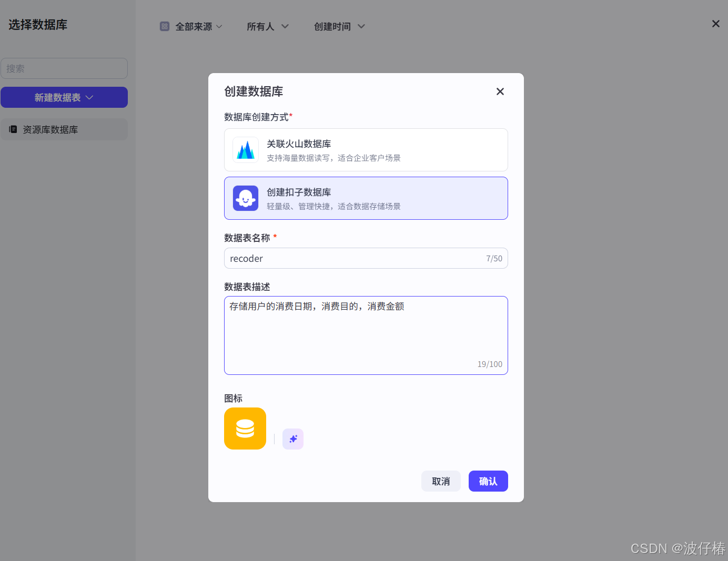Click the recoder data table name field
The height and width of the screenshot is (561, 728).
366,258
